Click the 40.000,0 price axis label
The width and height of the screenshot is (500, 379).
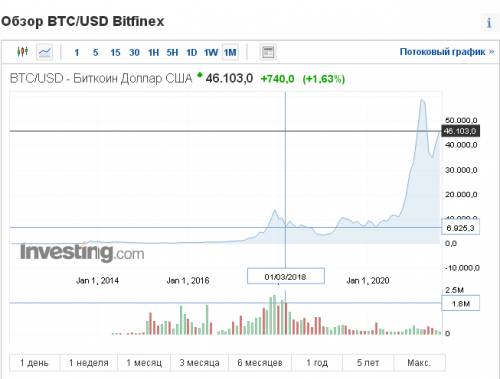click(461, 145)
